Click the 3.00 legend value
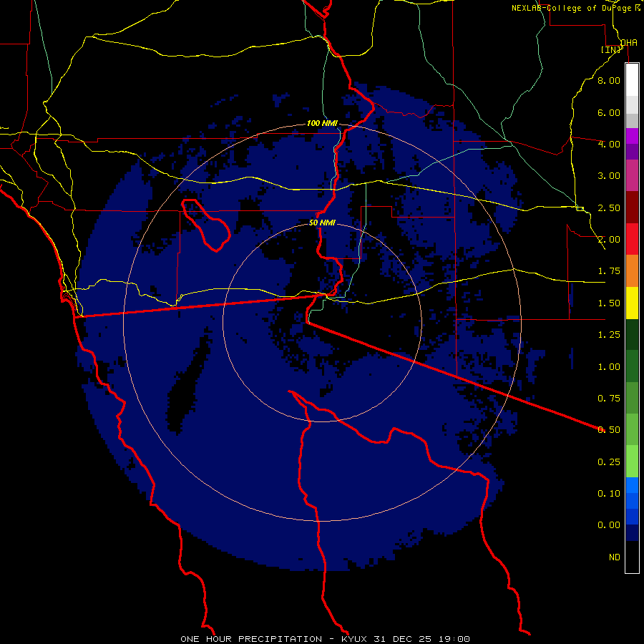This screenshot has width=644, height=644. 609,176
